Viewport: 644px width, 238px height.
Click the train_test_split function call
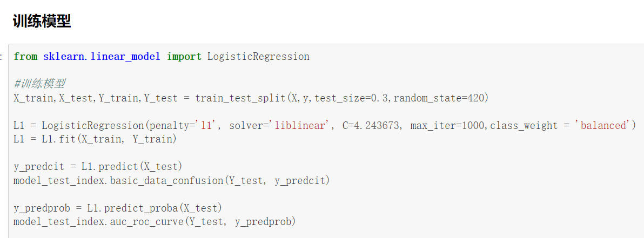[x=240, y=98]
